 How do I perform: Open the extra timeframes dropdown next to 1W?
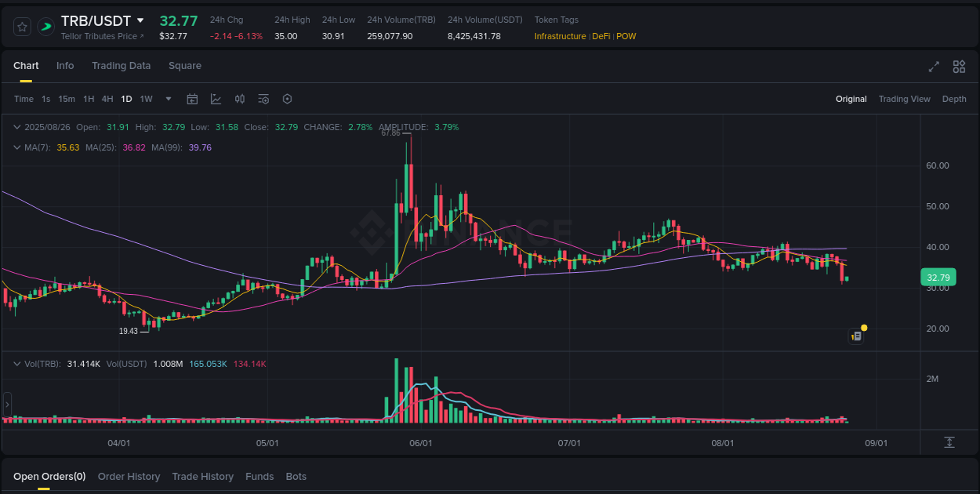coord(167,99)
